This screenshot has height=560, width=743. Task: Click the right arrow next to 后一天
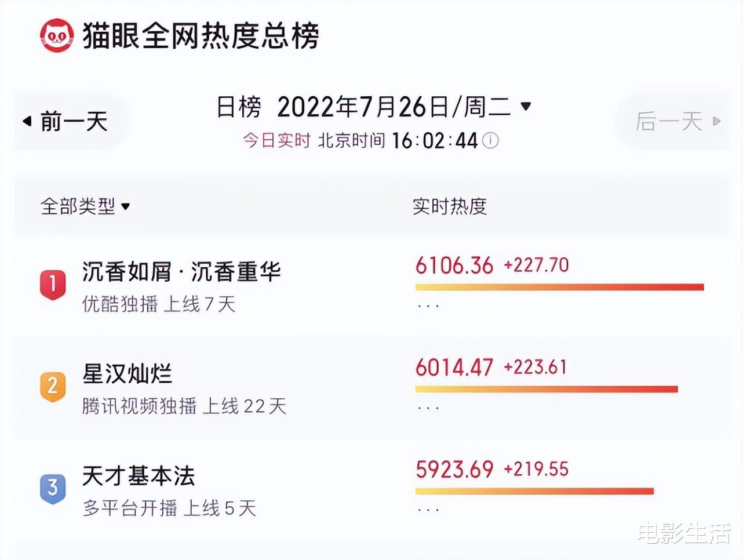tap(717, 121)
